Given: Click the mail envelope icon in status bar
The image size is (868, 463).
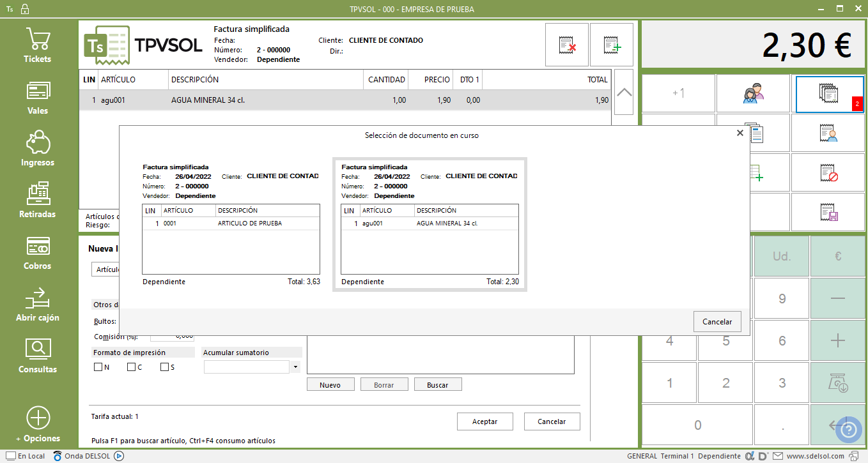Looking at the screenshot, I should pos(778,456).
